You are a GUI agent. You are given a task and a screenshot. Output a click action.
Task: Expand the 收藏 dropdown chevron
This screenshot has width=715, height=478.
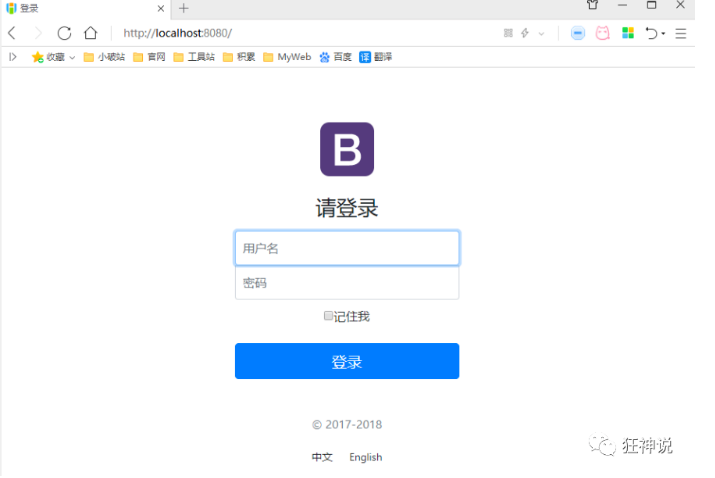(x=72, y=57)
